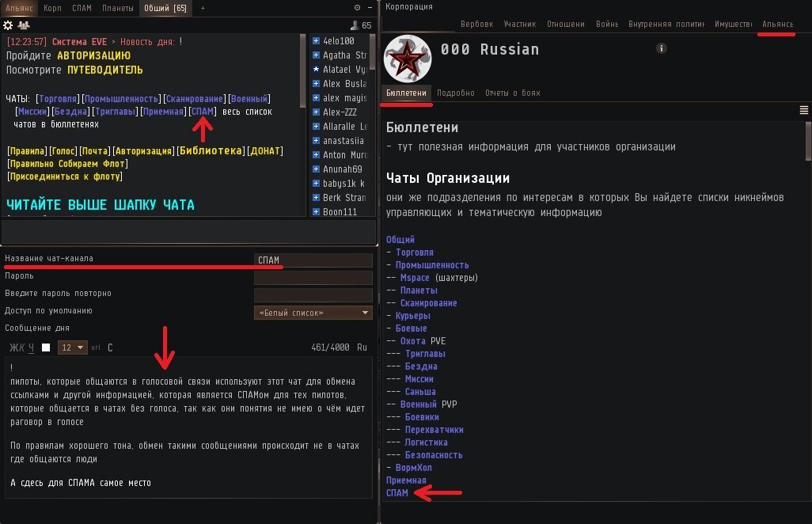Click the Пароль password field
The height and width of the screenshot is (524, 812).
pyautogui.click(x=313, y=278)
